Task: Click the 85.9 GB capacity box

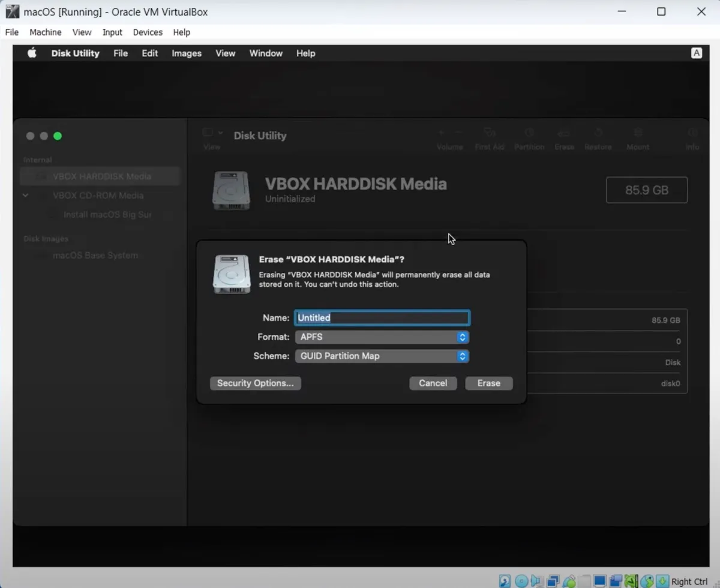Action: 647,190
